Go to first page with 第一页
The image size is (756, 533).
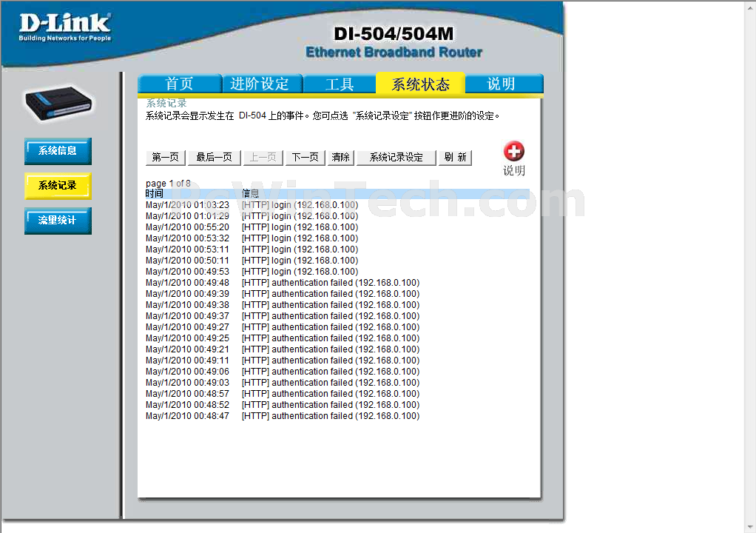[166, 157]
